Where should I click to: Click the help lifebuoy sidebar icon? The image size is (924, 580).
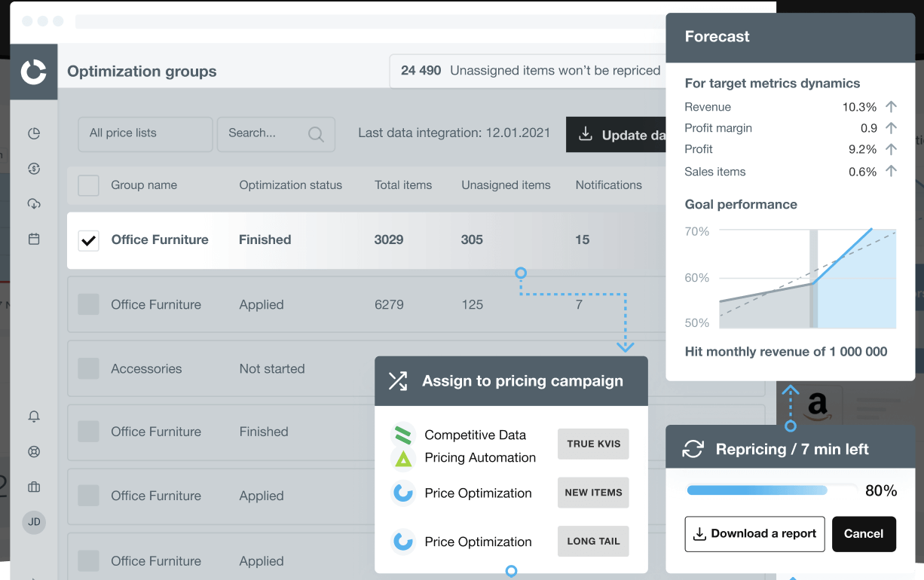pyautogui.click(x=34, y=452)
